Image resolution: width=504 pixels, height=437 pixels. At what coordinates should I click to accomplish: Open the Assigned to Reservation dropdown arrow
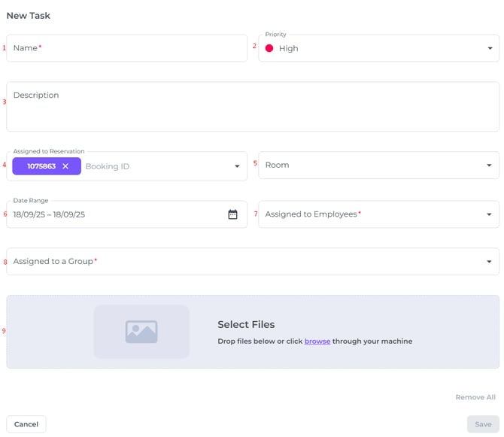tap(237, 166)
